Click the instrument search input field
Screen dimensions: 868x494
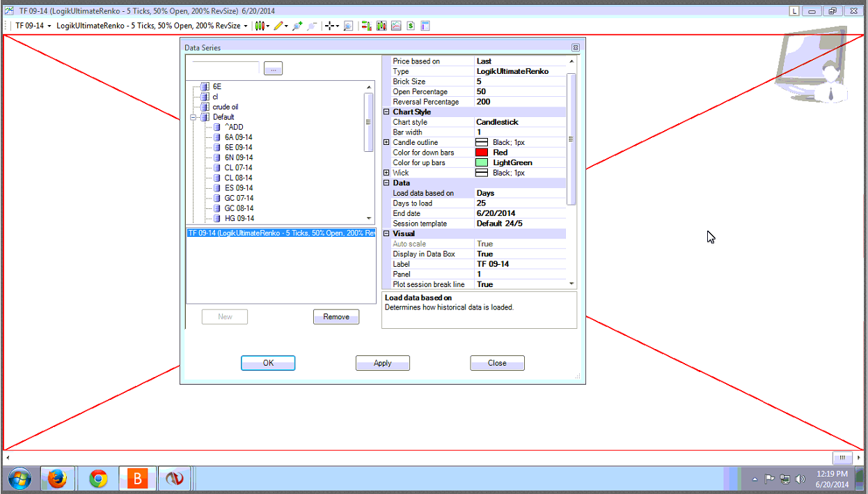click(226, 68)
